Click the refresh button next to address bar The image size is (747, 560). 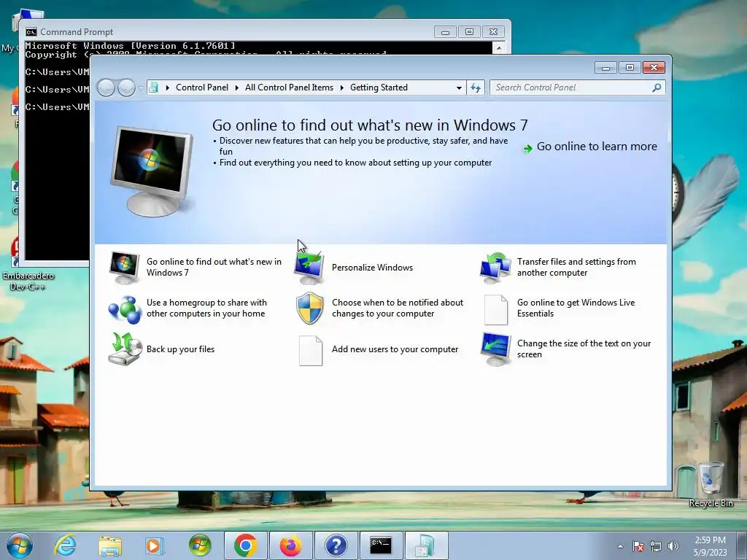tap(476, 87)
